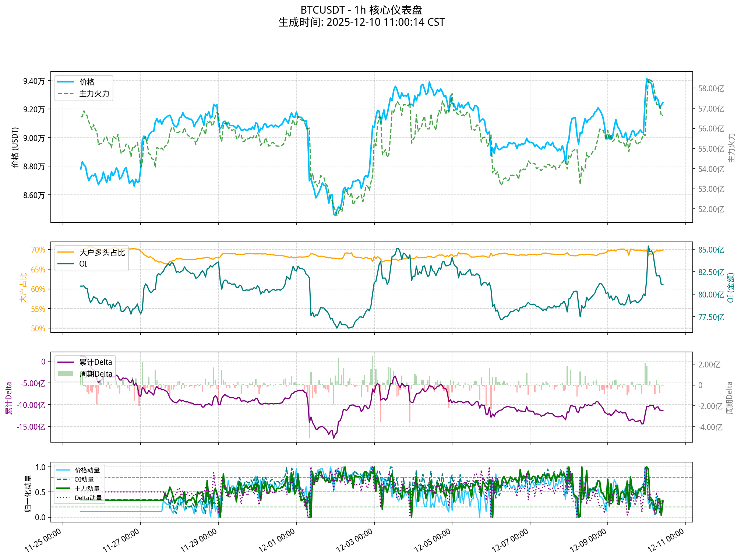Click the 12-09 00:00 x-axis tick label
This screenshot has width=741, height=560.
pos(588,540)
